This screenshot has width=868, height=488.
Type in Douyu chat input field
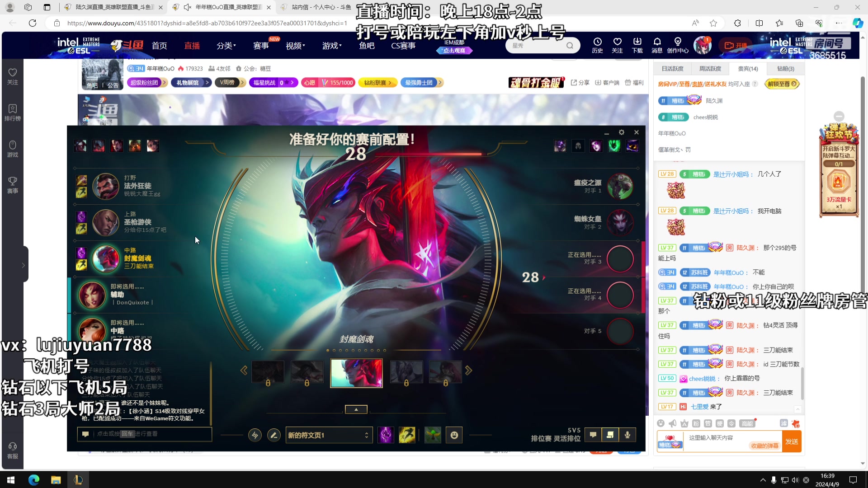click(732, 437)
